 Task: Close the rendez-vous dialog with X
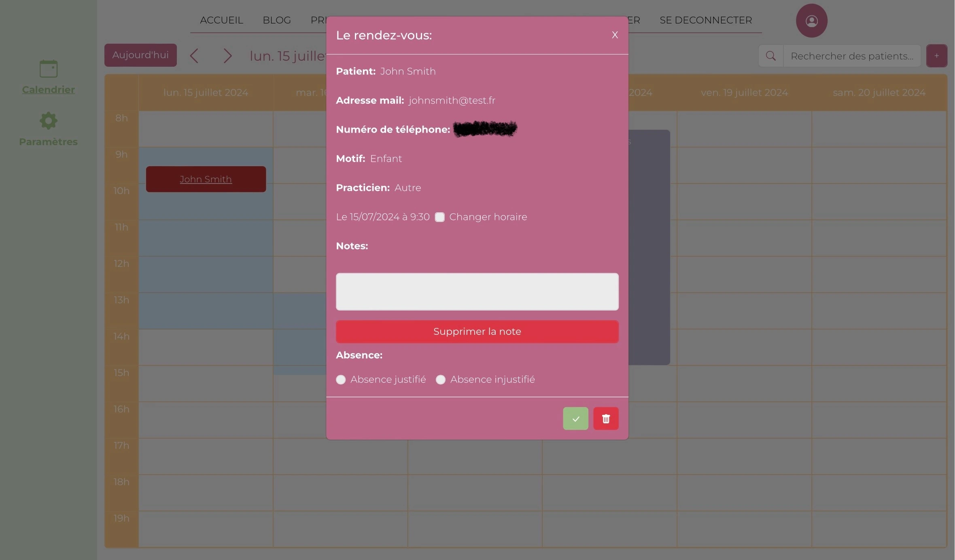614,35
